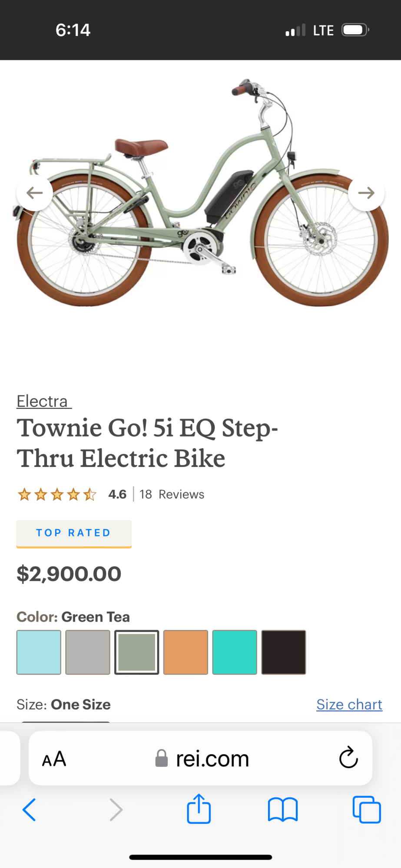Open the Electra brand link
Image resolution: width=401 pixels, height=868 pixels.
point(42,401)
